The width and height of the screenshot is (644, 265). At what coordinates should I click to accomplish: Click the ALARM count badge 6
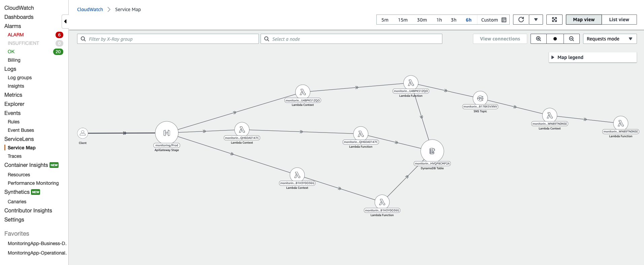tap(59, 35)
